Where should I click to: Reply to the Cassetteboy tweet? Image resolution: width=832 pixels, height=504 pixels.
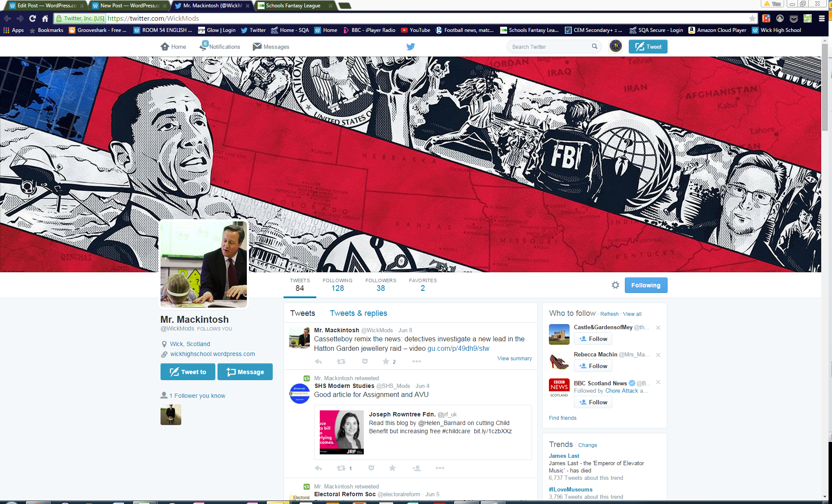[318, 362]
